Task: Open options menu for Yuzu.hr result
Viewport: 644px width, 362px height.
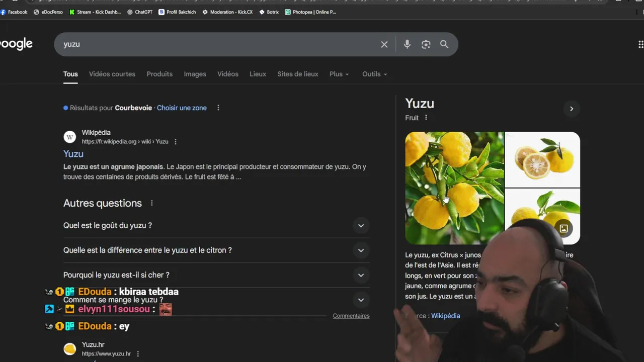Action: (x=138, y=354)
